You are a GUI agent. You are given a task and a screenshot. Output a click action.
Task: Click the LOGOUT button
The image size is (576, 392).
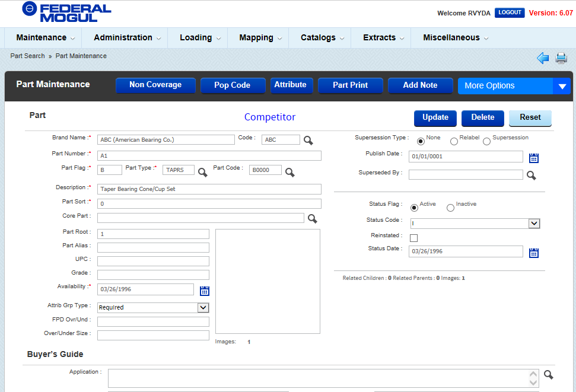510,12
